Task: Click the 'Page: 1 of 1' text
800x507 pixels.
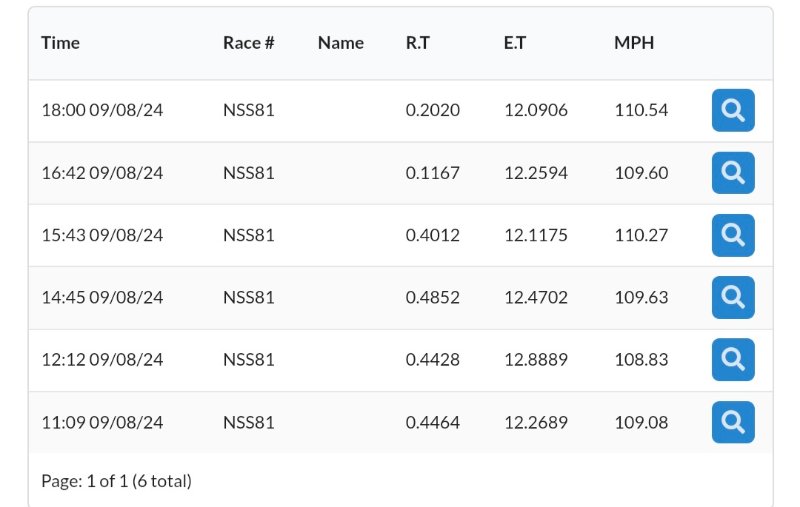Action: (x=116, y=481)
